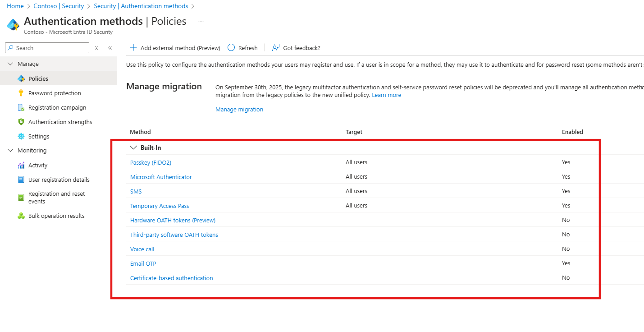Open Third-party software OATH tokens
The height and width of the screenshot is (332, 644).
tap(174, 235)
